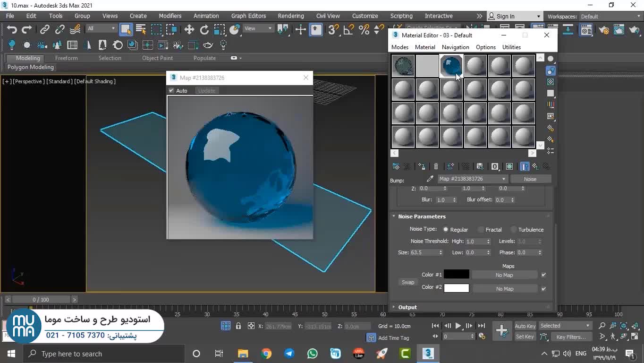
Task: Pick material with the eyedropper icon
Action: click(430, 179)
